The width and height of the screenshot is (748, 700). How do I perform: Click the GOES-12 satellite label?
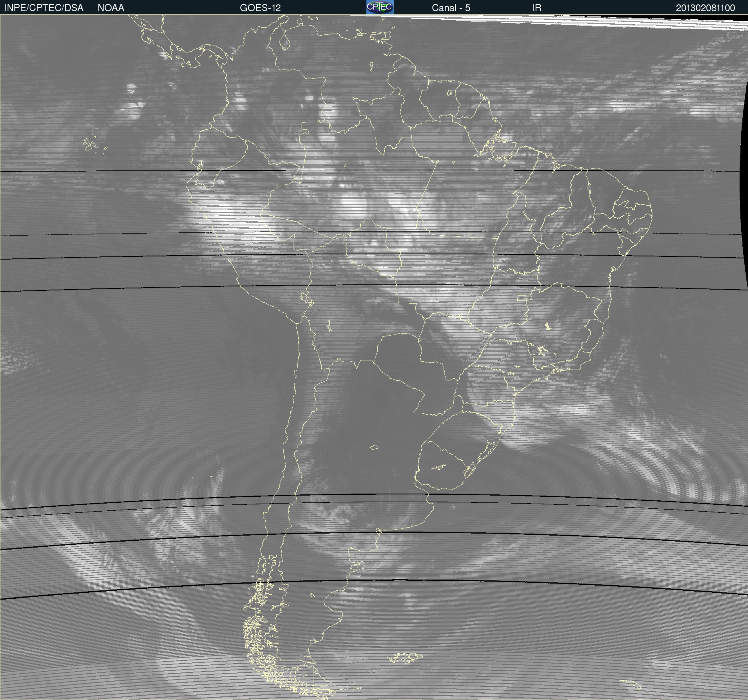tap(260, 8)
